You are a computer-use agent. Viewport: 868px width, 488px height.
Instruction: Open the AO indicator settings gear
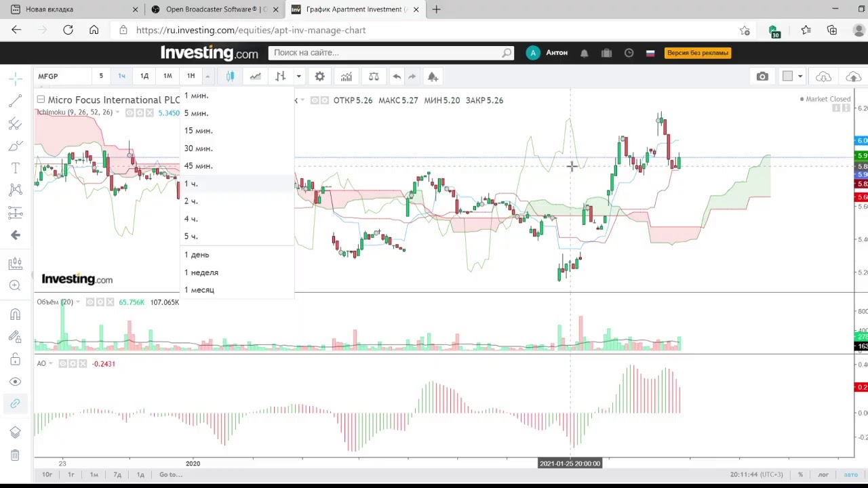pyautogui.click(x=73, y=364)
